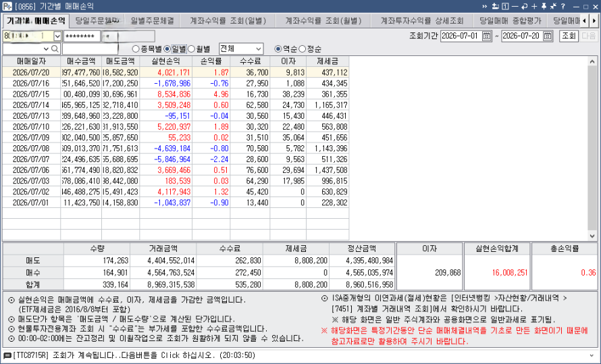Click the return arrow icon in title bar
The width and height of the screenshot is (601, 364).
(x=524, y=7)
